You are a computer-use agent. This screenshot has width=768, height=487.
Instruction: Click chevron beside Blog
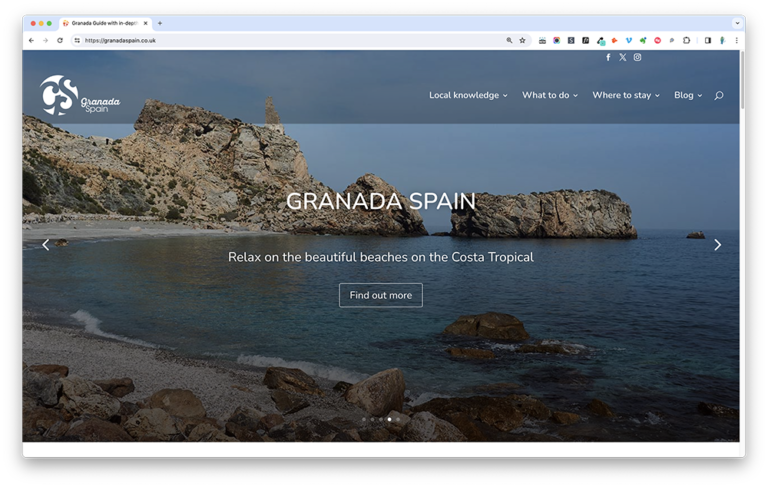(x=700, y=96)
